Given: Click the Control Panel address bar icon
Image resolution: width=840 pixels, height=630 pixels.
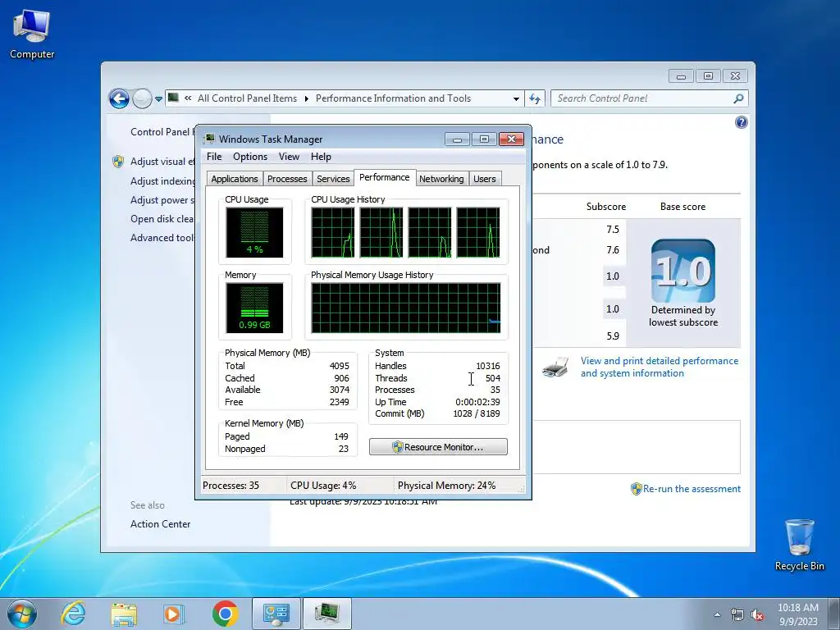Looking at the screenshot, I should [x=173, y=98].
